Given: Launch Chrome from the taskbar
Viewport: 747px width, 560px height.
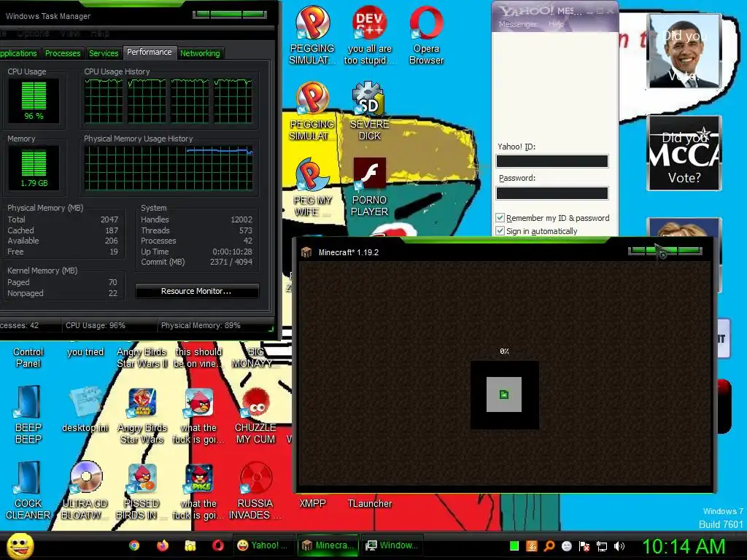Looking at the screenshot, I should pyautogui.click(x=134, y=545).
